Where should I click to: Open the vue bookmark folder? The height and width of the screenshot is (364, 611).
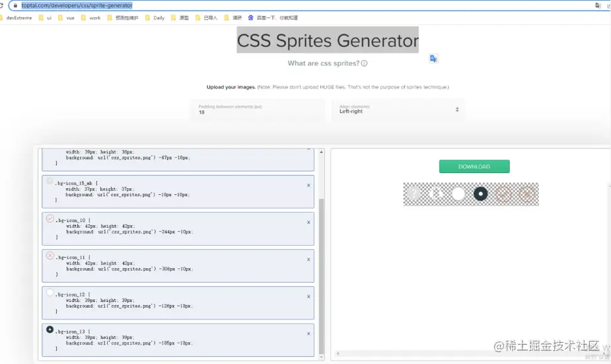pos(66,18)
